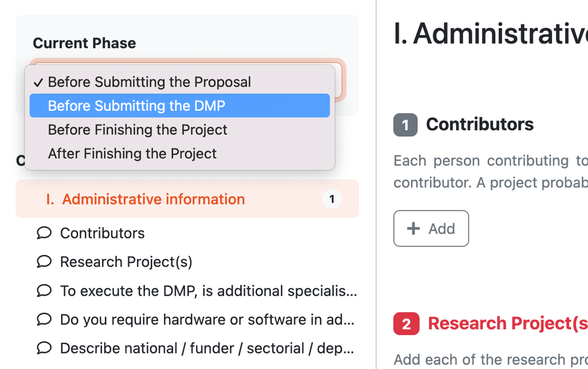
Task: Click the comment icon beside Contributors in sidebar
Action: click(44, 233)
